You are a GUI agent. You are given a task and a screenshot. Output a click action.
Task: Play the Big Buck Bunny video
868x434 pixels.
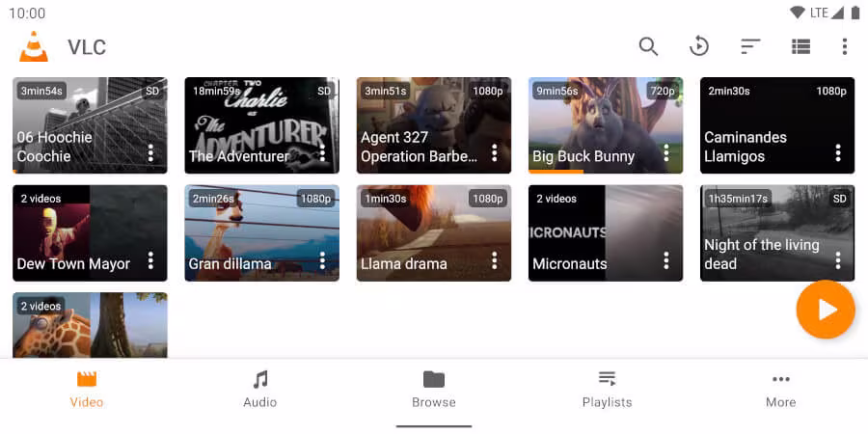[x=606, y=125]
